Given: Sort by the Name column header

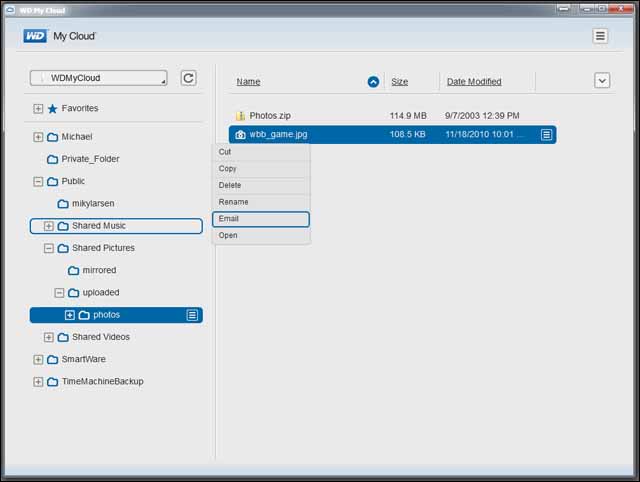Looking at the screenshot, I should coord(248,82).
